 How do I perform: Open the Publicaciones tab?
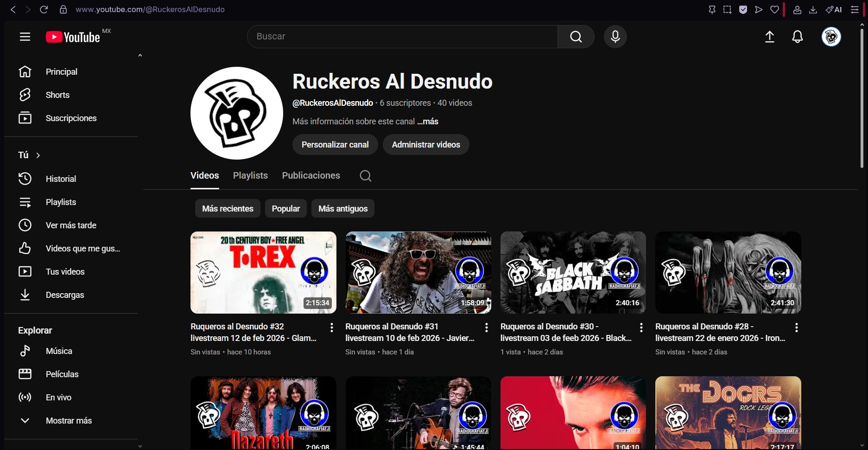(x=310, y=175)
